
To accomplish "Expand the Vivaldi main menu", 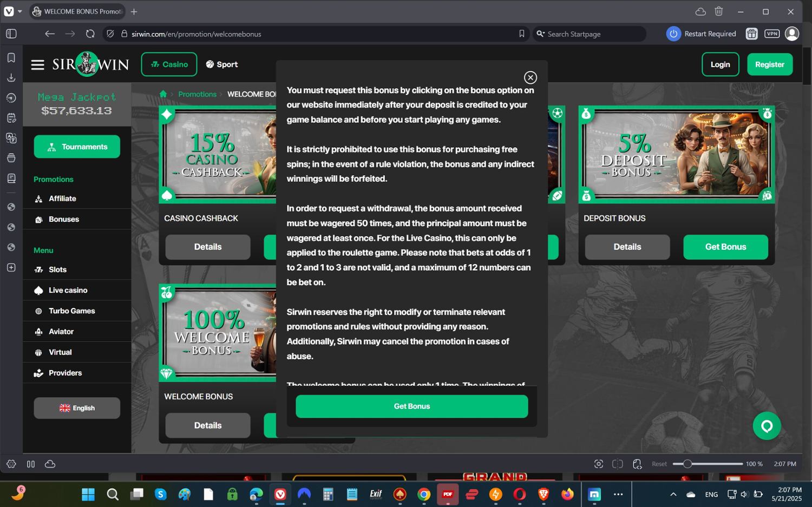I will 9,11.
